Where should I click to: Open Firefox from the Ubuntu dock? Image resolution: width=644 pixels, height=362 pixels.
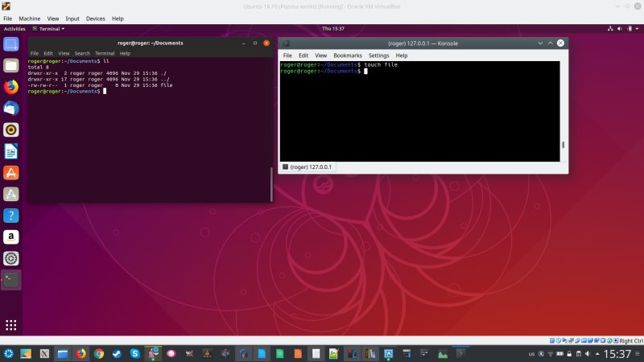[11, 87]
